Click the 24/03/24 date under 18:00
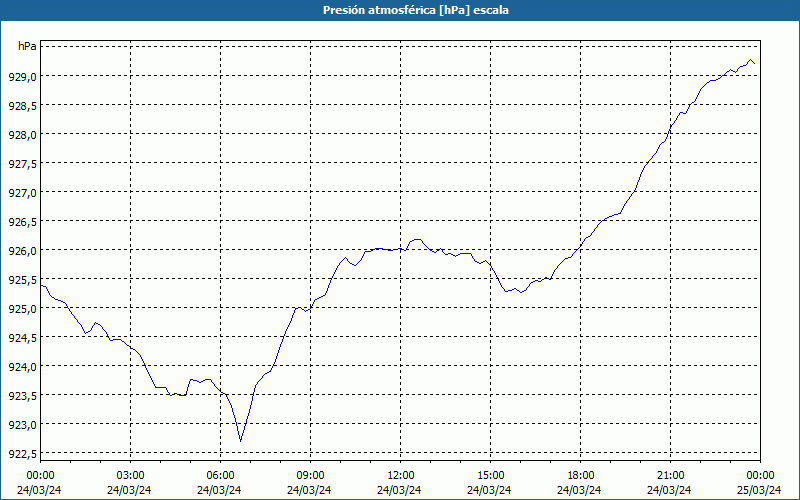The image size is (800, 500). click(x=579, y=490)
